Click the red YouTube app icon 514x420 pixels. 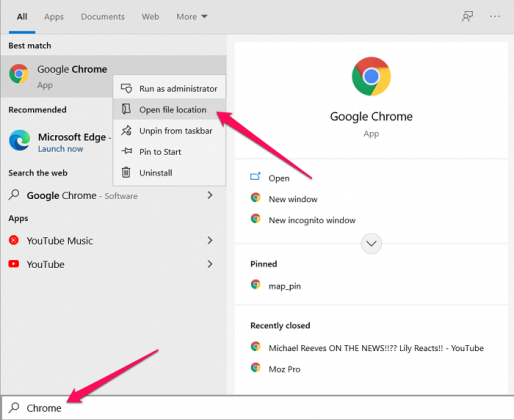14,264
